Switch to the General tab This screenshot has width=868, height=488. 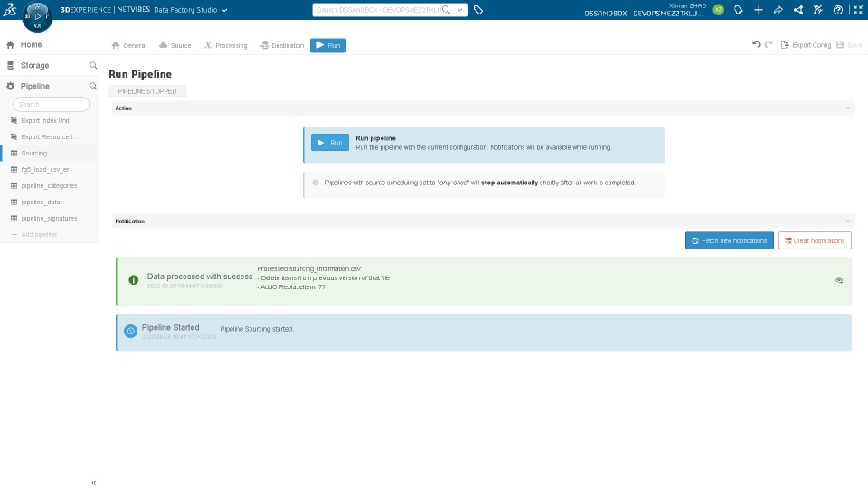point(129,45)
